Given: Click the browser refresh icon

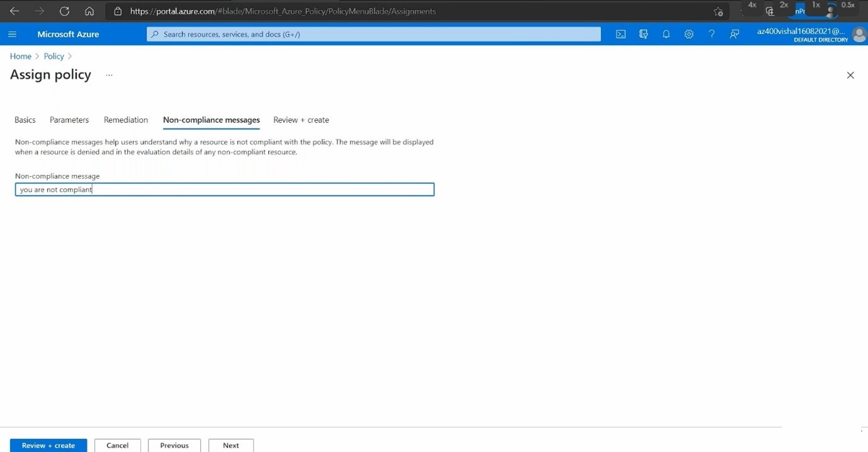Looking at the screenshot, I should [64, 11].
